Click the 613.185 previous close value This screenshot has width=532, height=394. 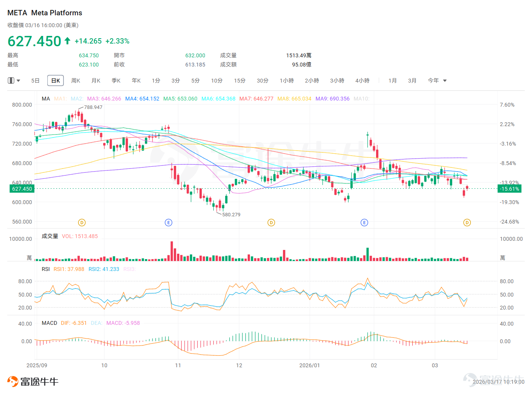[195, 65]
